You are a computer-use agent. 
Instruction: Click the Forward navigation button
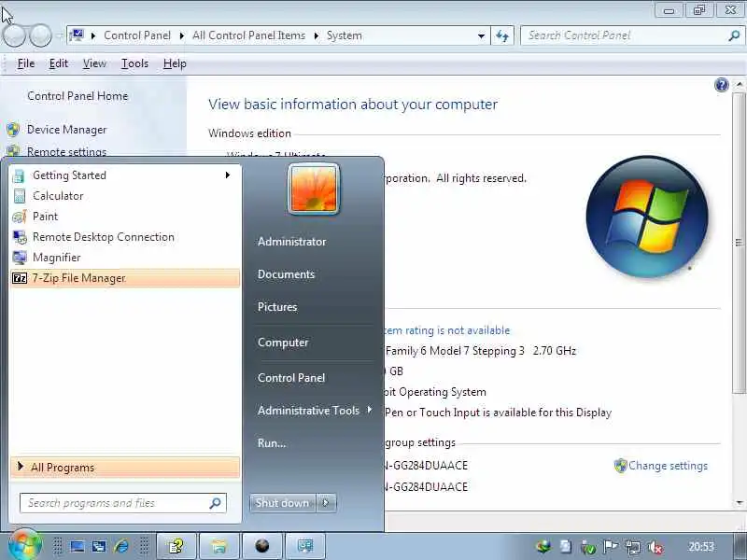click(x=41, y=35)
